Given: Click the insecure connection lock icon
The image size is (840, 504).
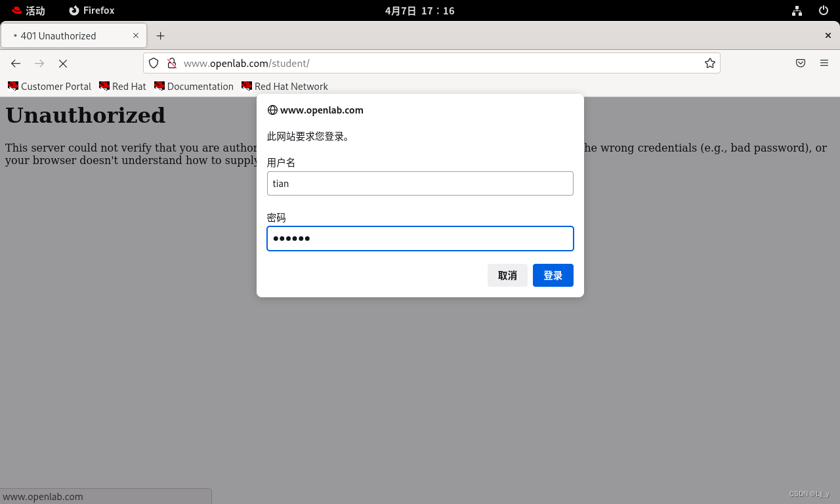Looking at the screenshot, I should point(172,63).
